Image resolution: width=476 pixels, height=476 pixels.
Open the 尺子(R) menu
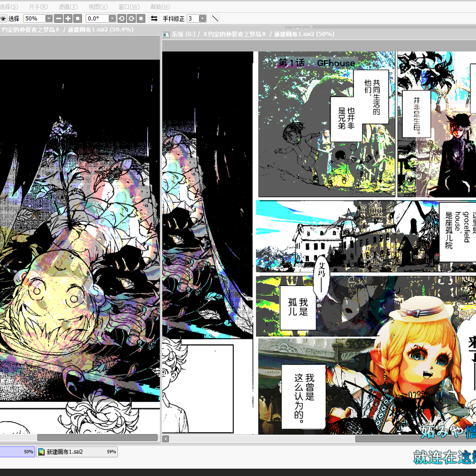(x=38, y=7)
